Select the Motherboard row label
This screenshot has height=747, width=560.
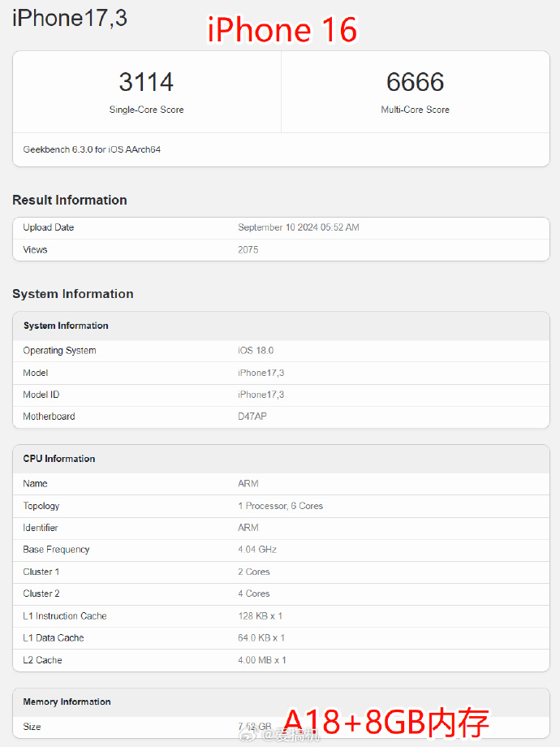click(49, 417)
